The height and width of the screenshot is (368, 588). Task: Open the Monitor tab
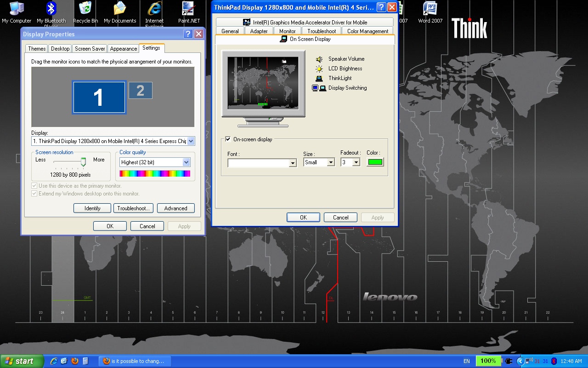click(288, 31)
